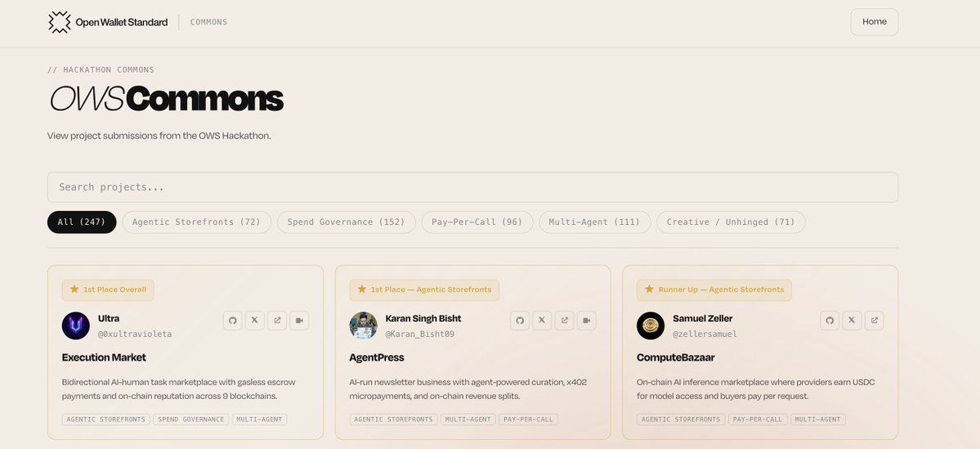Open GitHub icon on AgentPress card
The width and height of the screenshot is (980, 449).
[519, 320]
